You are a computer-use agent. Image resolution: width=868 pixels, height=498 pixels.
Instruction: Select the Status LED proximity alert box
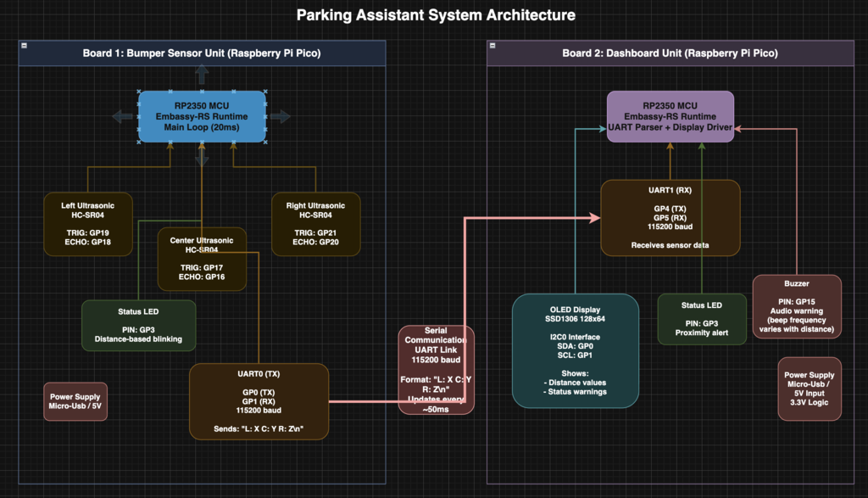[x=702, y=319]
